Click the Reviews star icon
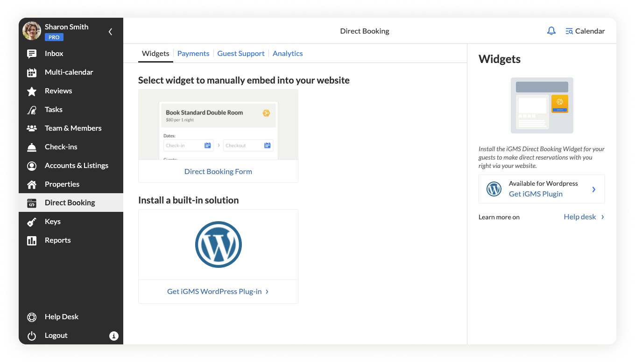 pos(32,91)
